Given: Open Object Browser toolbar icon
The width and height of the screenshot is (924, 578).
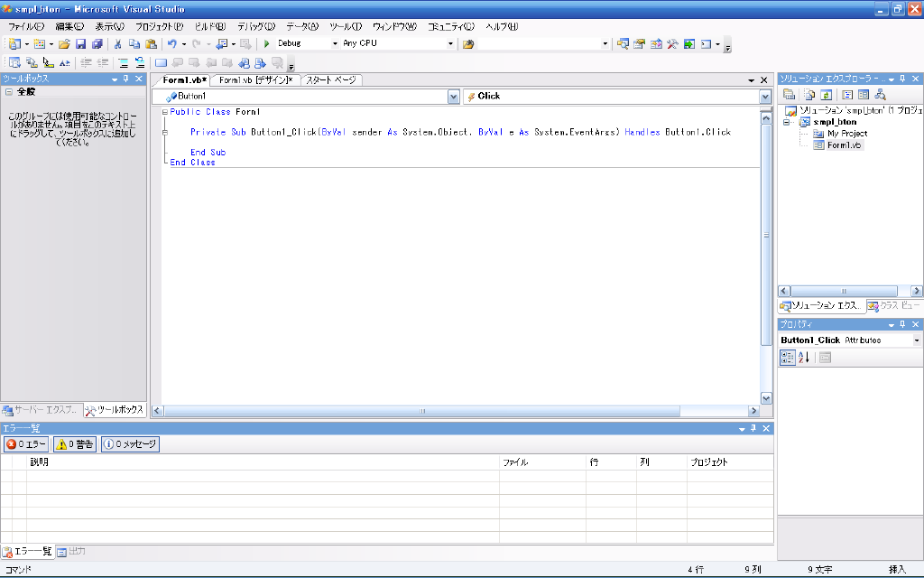Looking at the screenshot, I should click(x=656, y=44).
